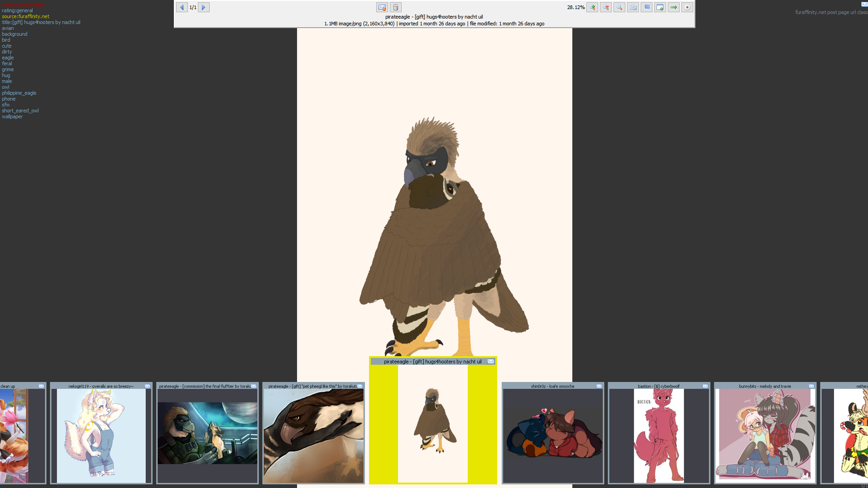Select 'the final flufftier' commission thumbnail
This screenshot has width=868, height=488.
pos(207,433)
